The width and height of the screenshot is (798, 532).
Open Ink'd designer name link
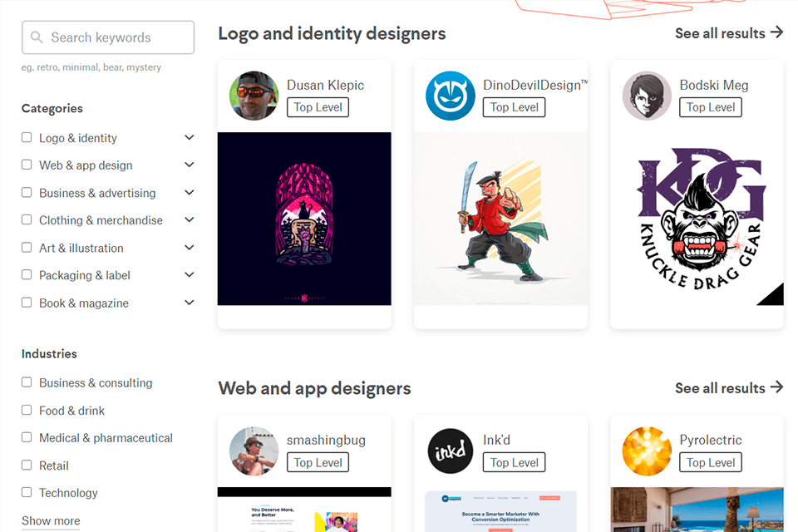[x=497, y=440]
